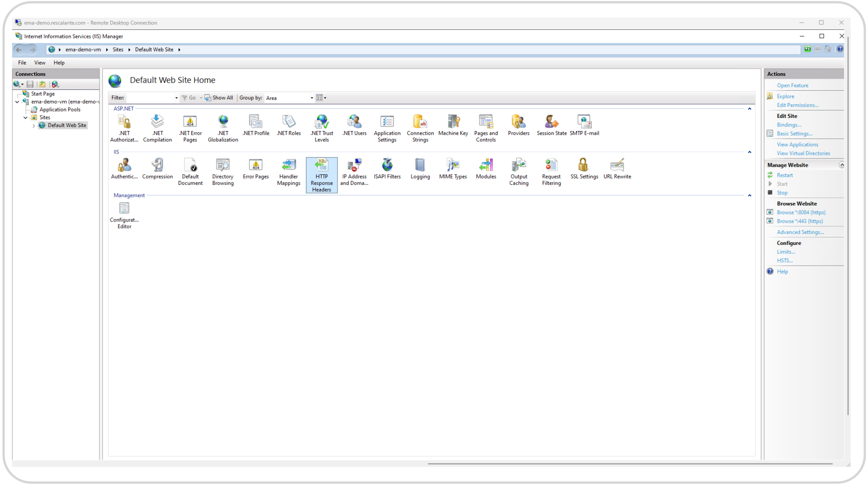Open the View menu
868x488 pixels.
(40, 63)
